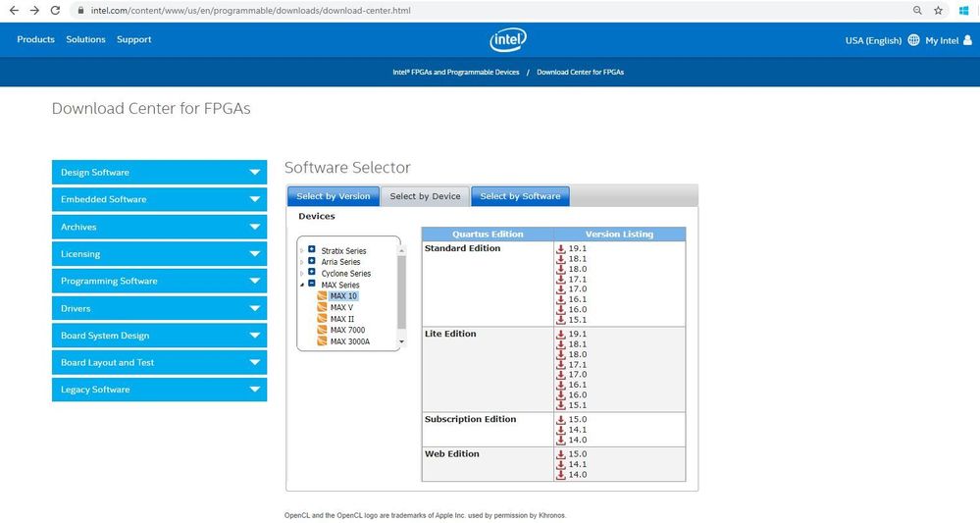
Task: Expand the Drivers sidebar section
Action: (159, 308)
